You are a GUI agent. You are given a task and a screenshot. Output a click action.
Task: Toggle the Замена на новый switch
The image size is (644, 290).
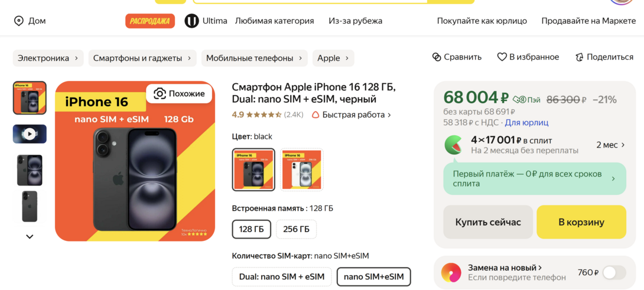pyautogui.click(x=614, y=272)
